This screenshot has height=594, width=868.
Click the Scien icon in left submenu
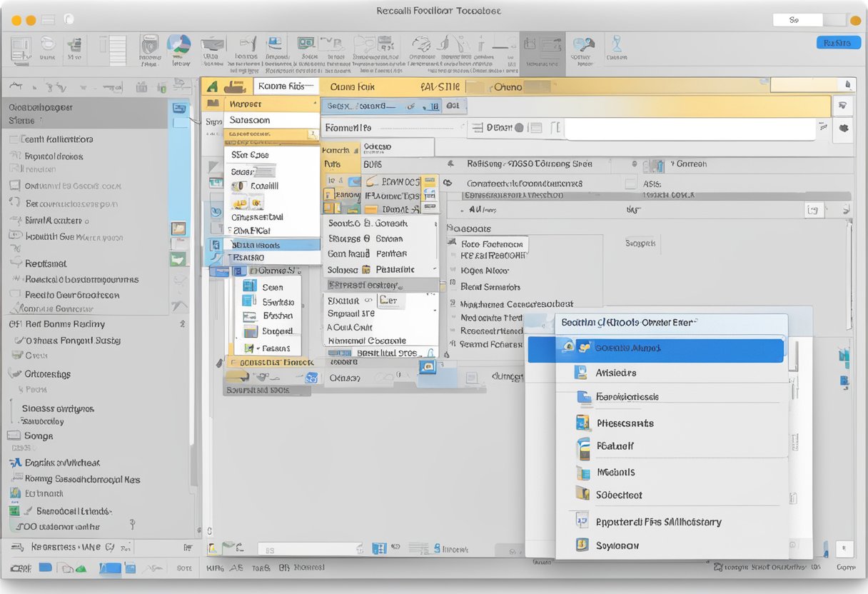point(250,287)
